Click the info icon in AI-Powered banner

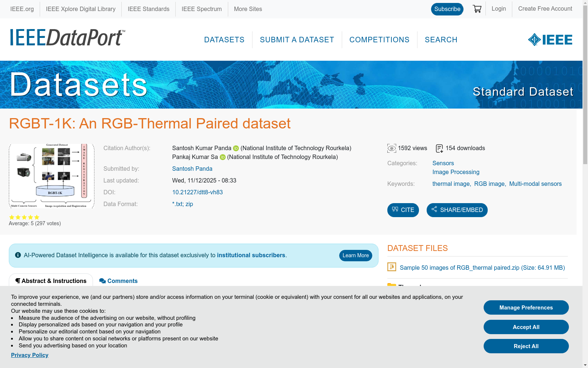pyautogui.click(x=18, y=255)
